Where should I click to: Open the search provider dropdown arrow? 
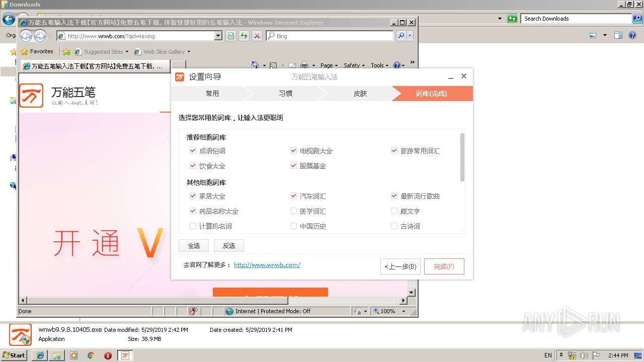click(410, 36)
